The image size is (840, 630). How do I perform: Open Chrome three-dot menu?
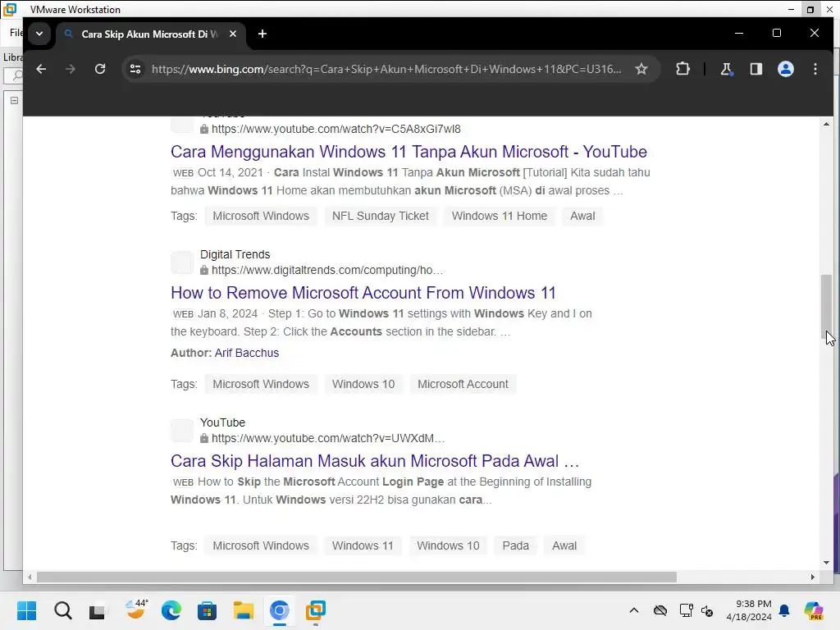coord(815,69)
